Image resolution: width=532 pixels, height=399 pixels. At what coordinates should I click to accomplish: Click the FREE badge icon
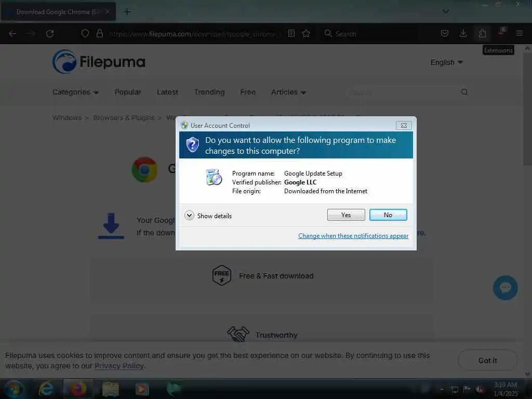coord(221,275)
